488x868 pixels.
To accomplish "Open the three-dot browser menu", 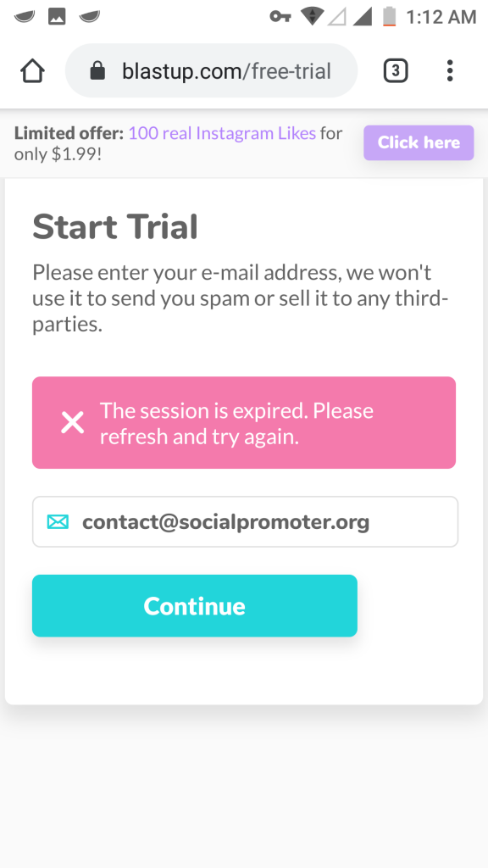I will point(450,71).
